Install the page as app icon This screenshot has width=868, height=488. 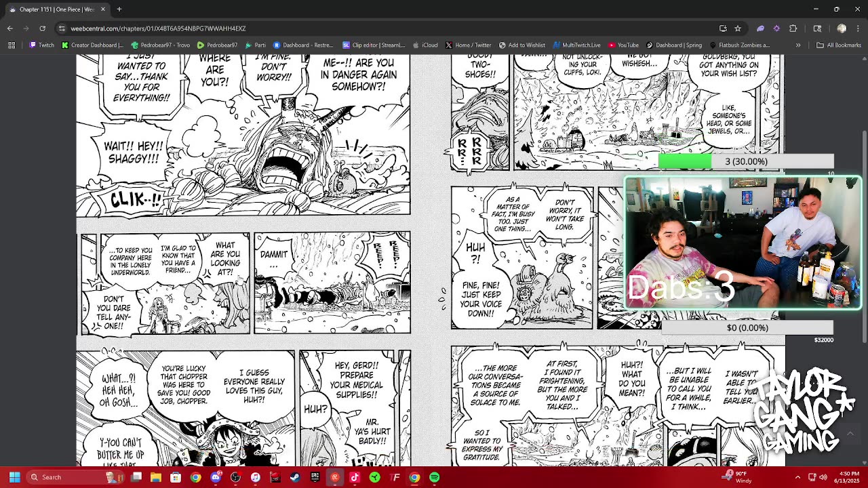723,28
